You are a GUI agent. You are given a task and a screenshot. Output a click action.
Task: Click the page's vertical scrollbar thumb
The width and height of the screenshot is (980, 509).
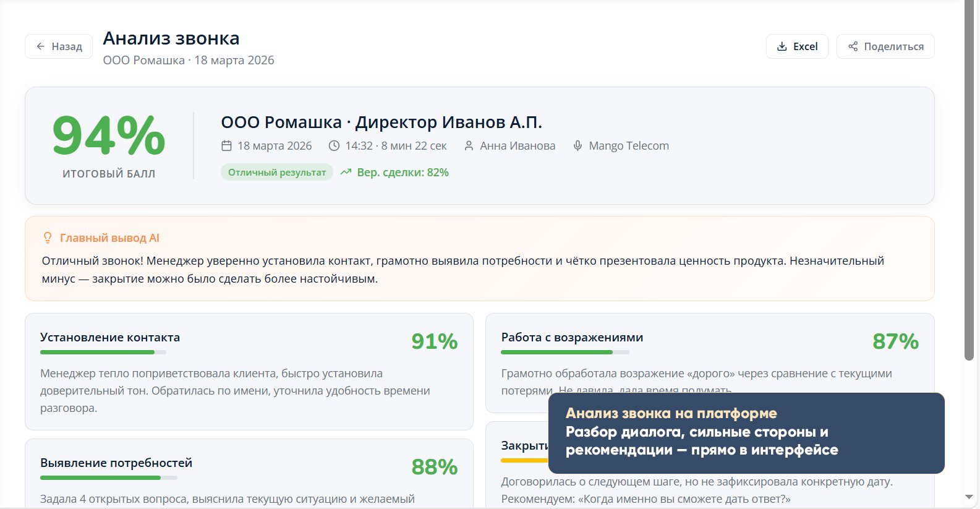(x=969, y=180)
